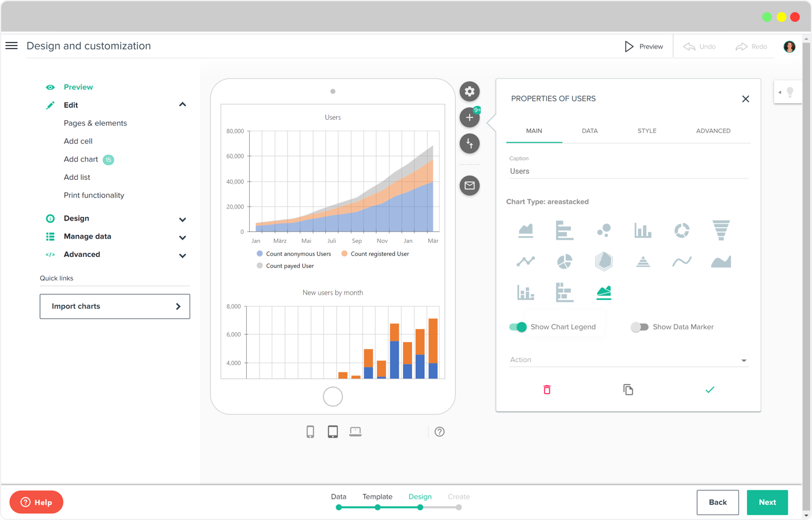Switch preview to phone device

(311, 432)
